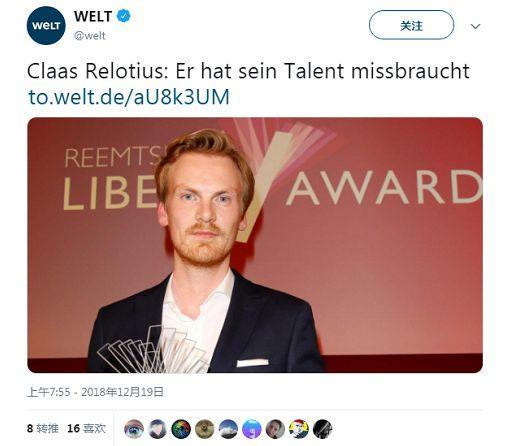Open the @welt handle
This screenshot has width=509, height=446.
90,35
